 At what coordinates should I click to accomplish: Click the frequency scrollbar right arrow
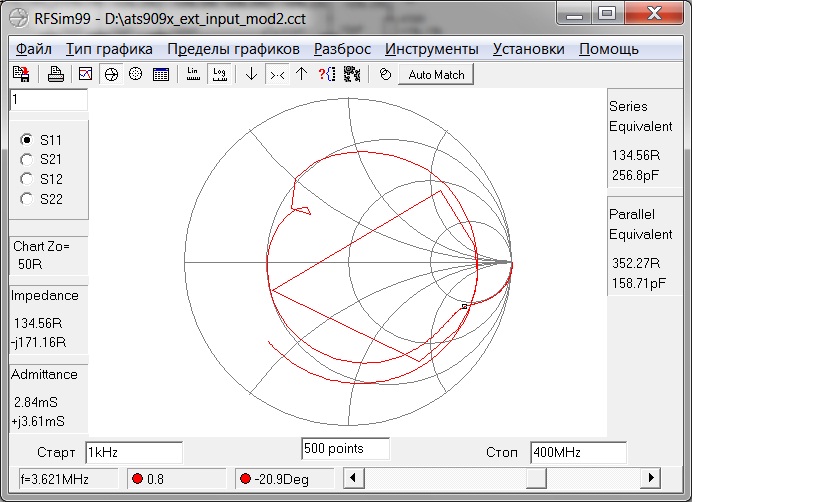point(651,478)
